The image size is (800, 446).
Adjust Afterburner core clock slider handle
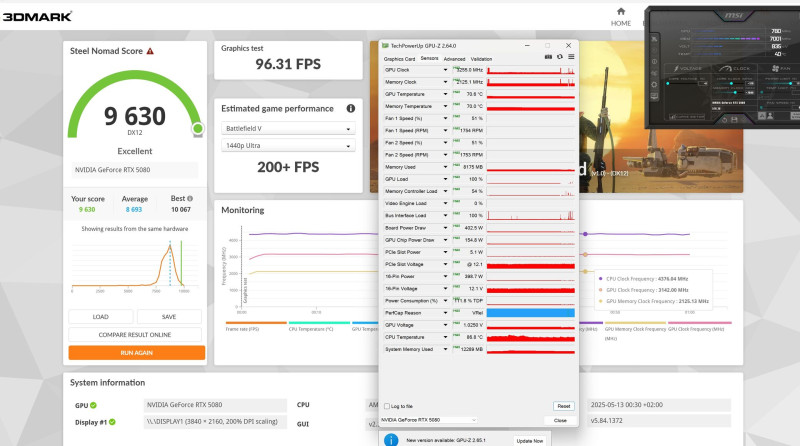(x=731, y=83)
